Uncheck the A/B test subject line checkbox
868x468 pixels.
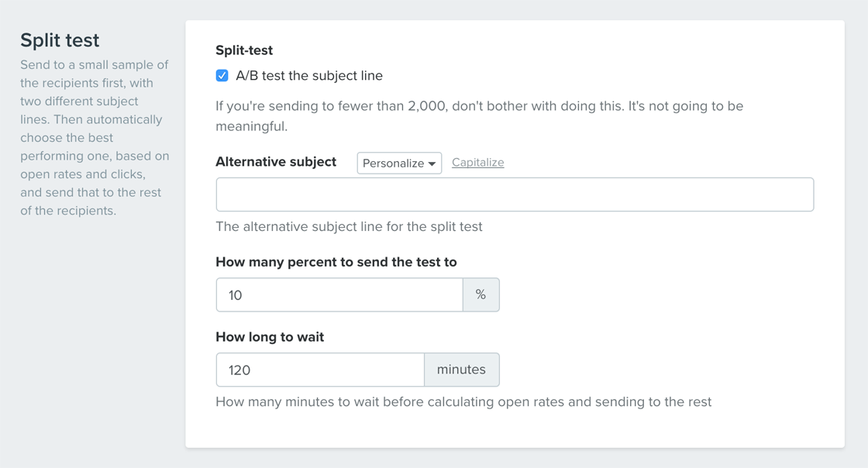(x=222, y=76)
